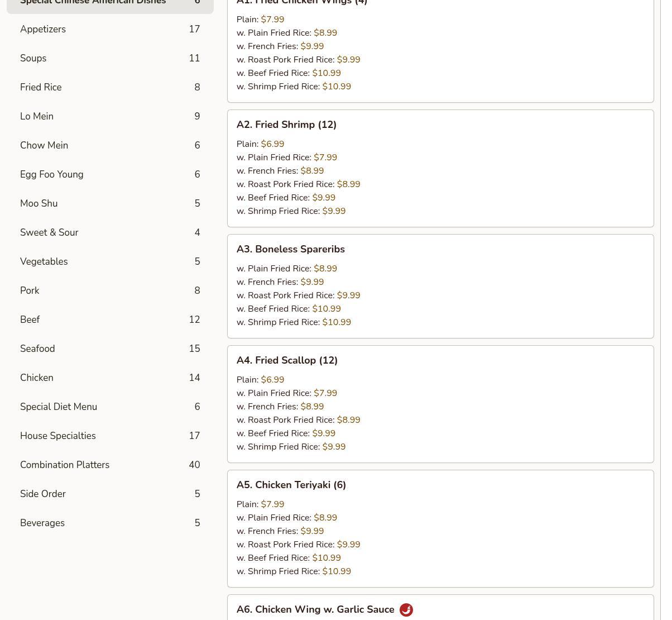
Task: Open the Egg Foo Young category
Action: [110, 174]
